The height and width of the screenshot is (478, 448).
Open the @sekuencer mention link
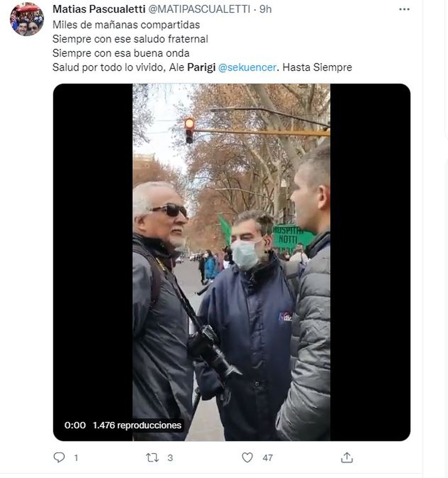[247, 67]
